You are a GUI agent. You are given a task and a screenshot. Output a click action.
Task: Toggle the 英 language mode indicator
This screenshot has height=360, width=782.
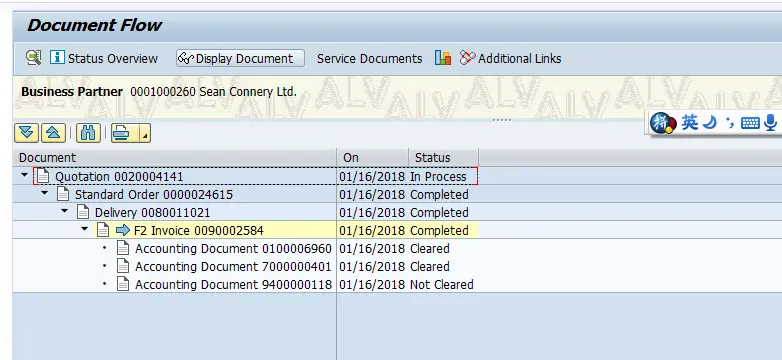click(690, 122)
